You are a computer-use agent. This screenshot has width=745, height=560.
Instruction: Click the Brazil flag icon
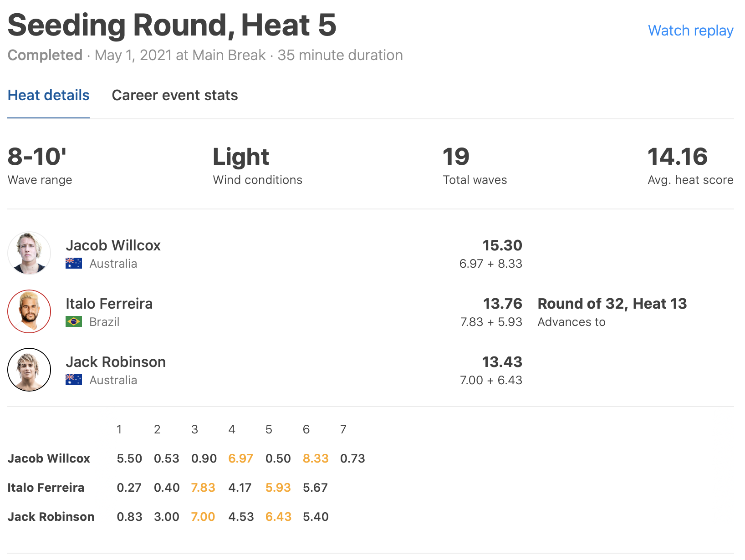click(74, 322)
